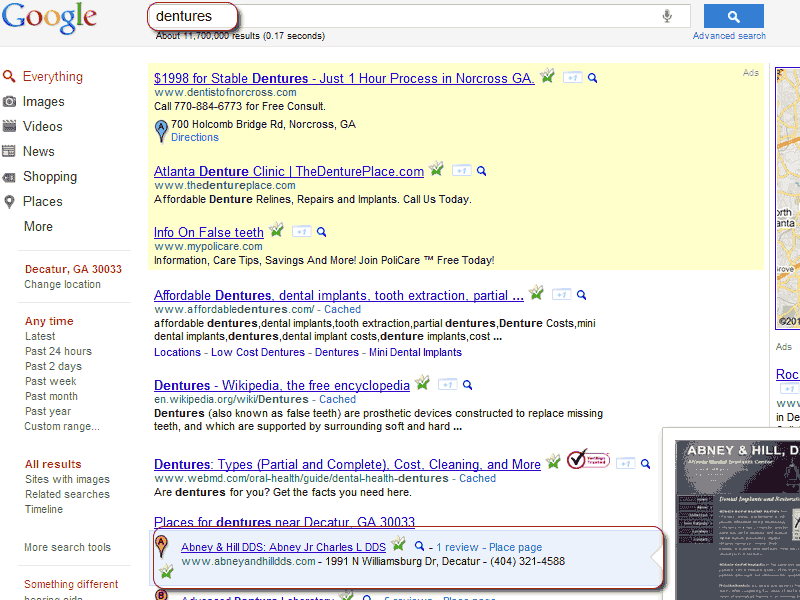Select Everything in the sidebar
Image resolution: width=800 pixels, height=600 pixels.
(x=53, y=77)
